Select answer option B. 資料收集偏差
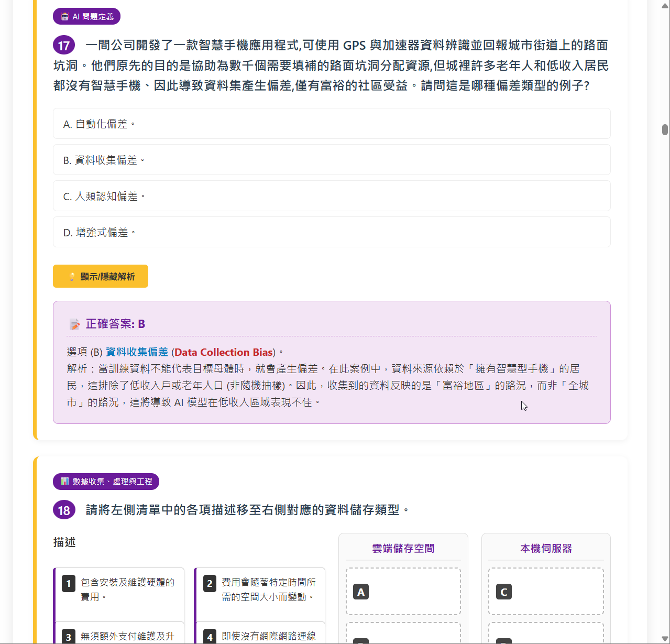This screenshot has width=670, height=644. coord(332,160)
